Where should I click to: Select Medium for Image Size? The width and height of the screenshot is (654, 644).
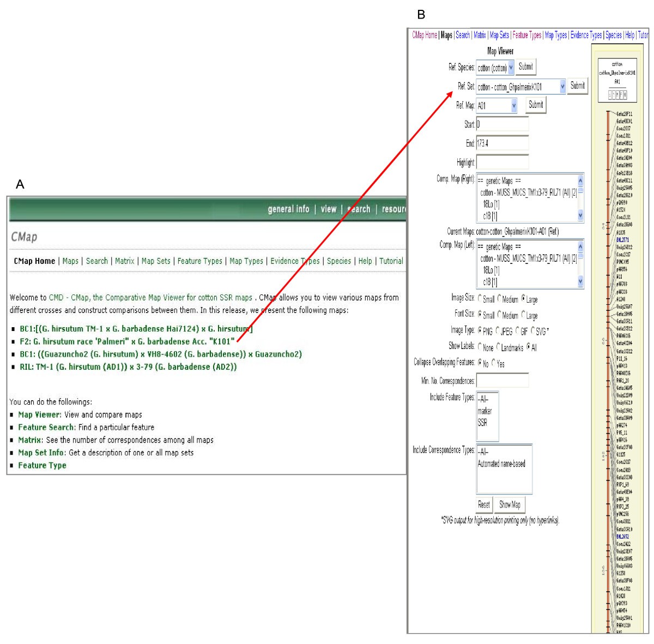point(499,299)
